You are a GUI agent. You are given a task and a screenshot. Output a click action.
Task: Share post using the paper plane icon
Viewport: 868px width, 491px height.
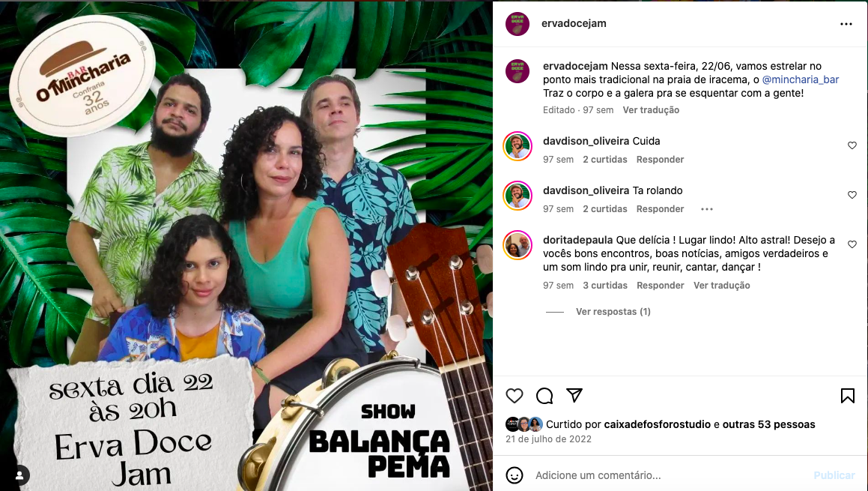pyautogui.click(x=574, y=395)
